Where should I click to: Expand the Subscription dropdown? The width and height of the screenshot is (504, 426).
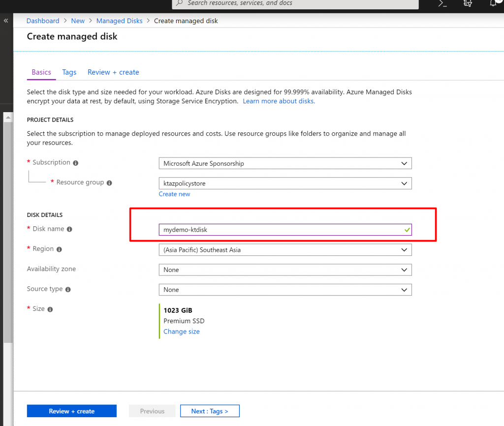point(285,163)
